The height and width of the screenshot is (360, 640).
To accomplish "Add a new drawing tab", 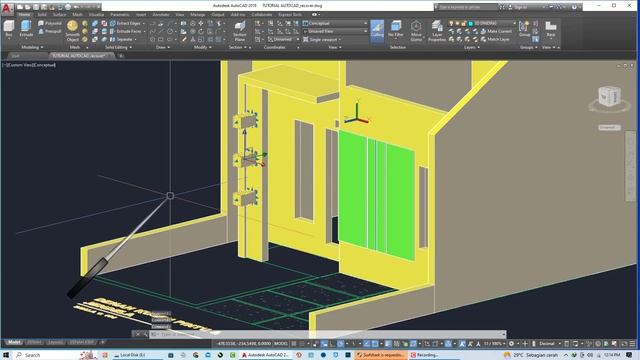I will coord(121,56).
